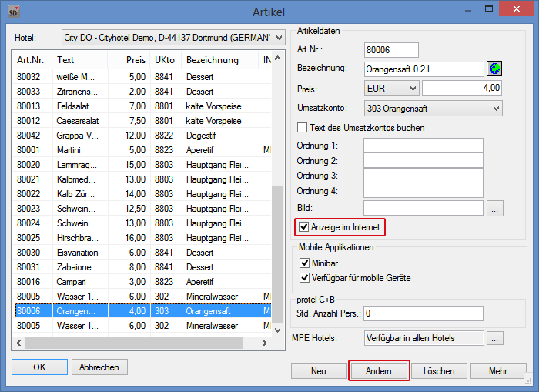Uncheck the Minibar checkbox
The height and width of the screenshot is (392, 539).
point(303,263)
